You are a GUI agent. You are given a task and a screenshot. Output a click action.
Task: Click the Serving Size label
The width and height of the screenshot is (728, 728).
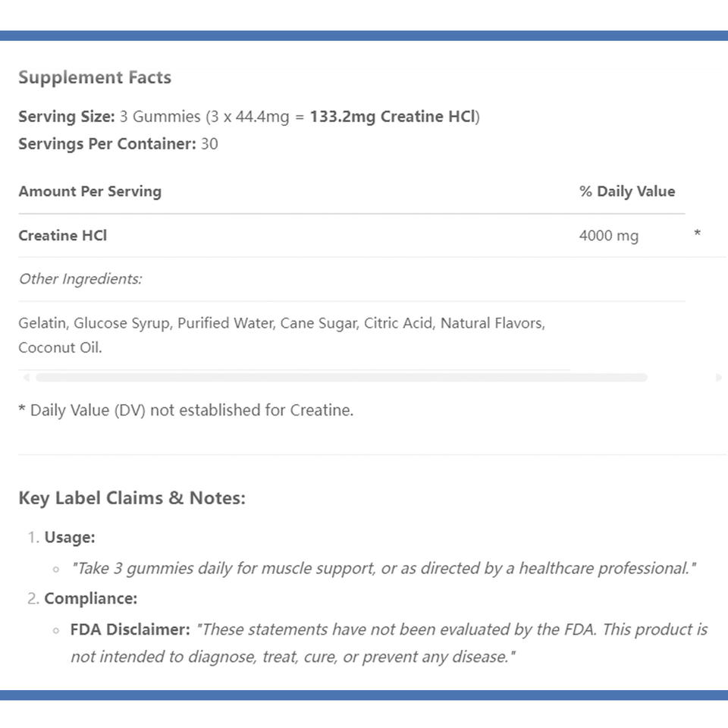point(67,117)
